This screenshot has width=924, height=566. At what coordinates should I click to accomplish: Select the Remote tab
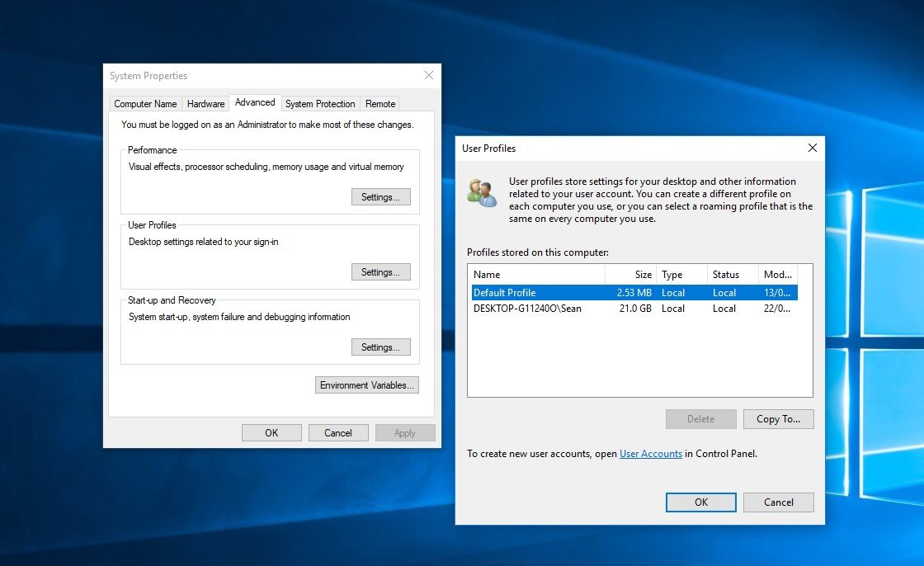pyautogui.click(x=379, y=103)
